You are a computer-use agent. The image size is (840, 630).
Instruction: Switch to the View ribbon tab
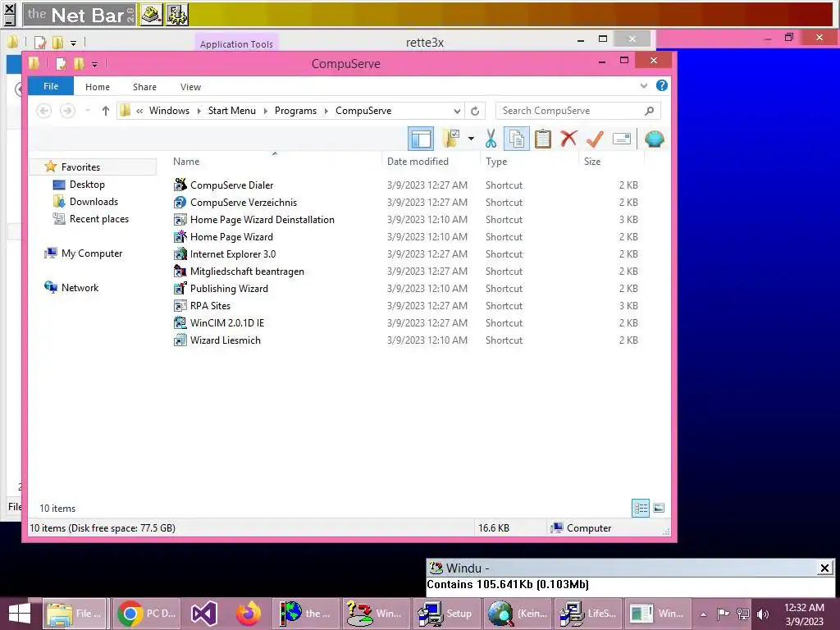[190, 87]
